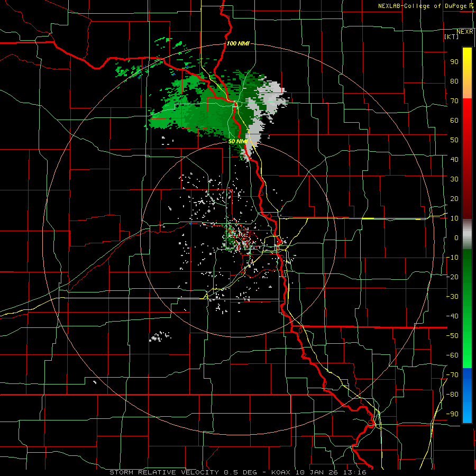This screenshot has height=476, width=476.
Task: Click the positive 30 scale value
Action: [x=454, y=179]
